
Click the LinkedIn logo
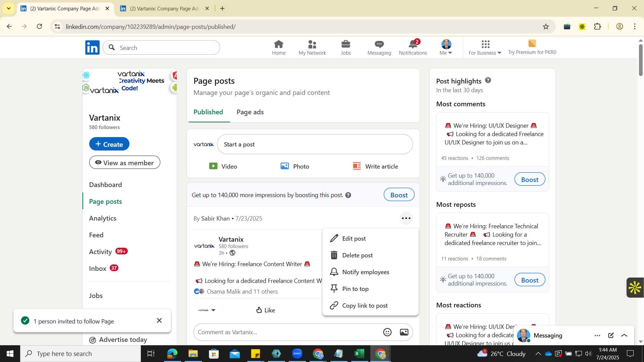92,48
